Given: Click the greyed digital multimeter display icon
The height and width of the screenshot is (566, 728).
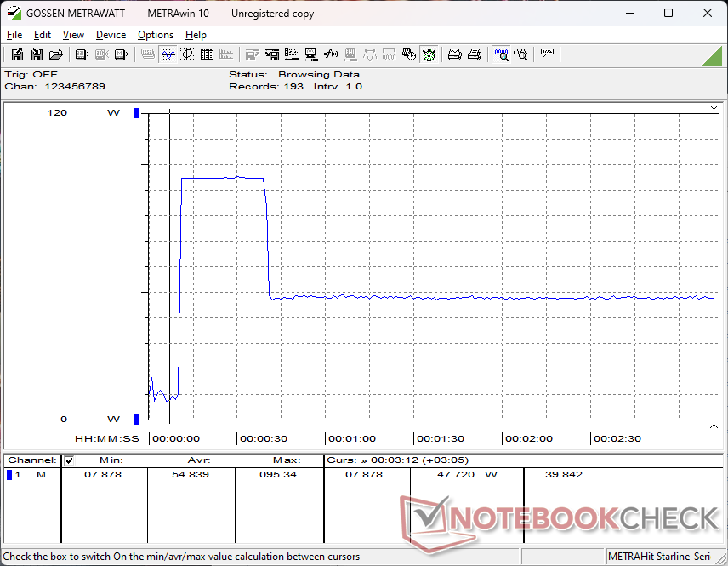Looking at the screenshot, I should (148, 54).
